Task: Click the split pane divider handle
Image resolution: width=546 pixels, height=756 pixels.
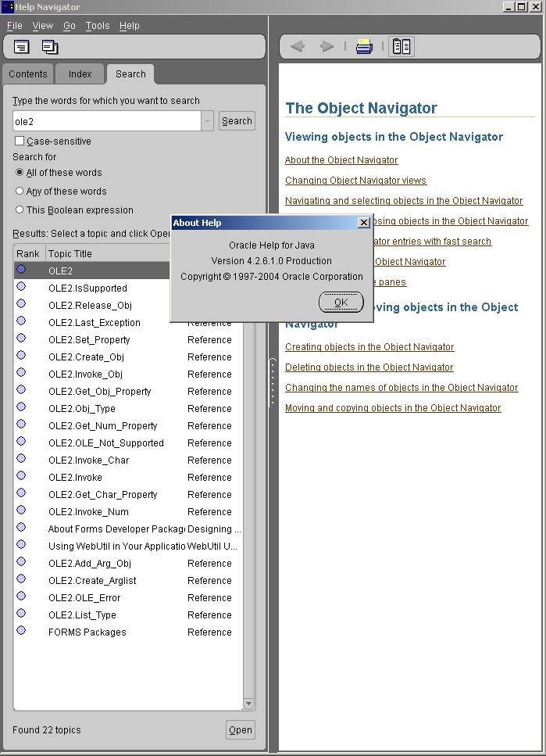Action: tap(273, 384)
